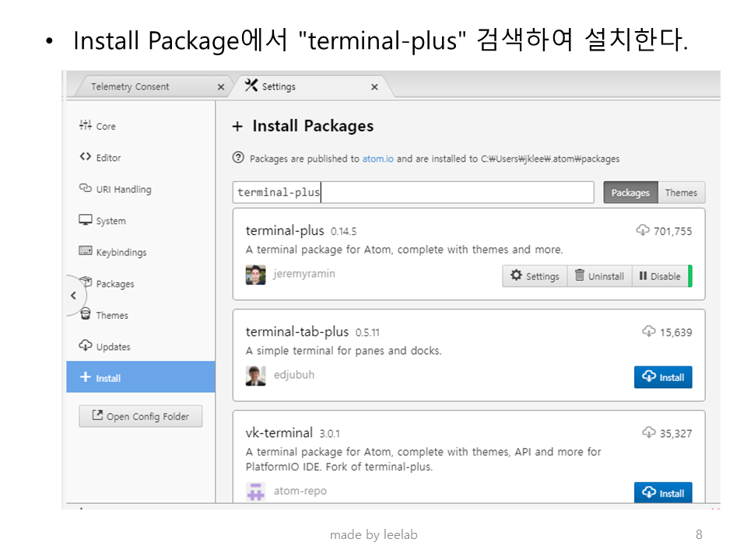Open edjubuh avatar thumbnail
747x560 pixels.
pos(256,376)
